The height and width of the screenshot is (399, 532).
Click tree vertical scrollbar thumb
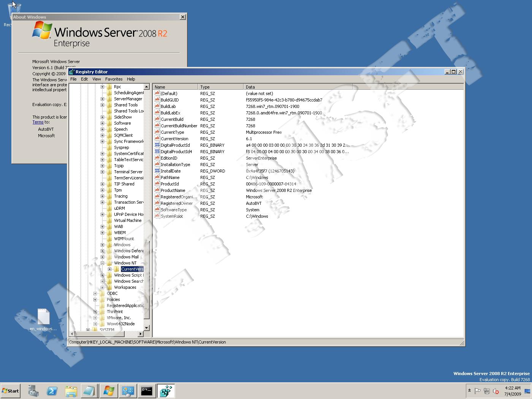pos(147,280)
